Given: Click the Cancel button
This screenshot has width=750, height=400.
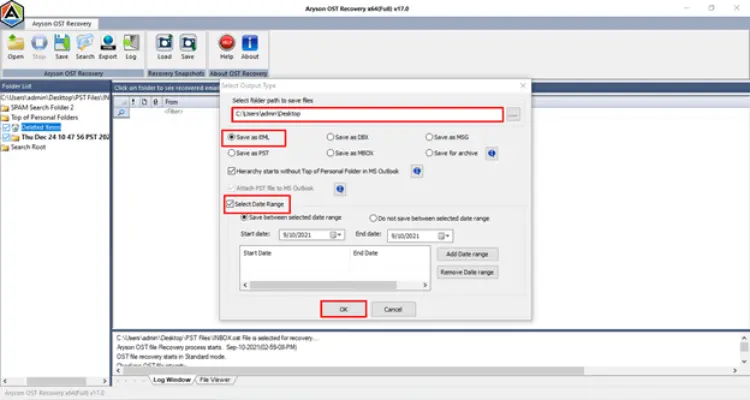Looking at the screenshot, I should 393,310.
